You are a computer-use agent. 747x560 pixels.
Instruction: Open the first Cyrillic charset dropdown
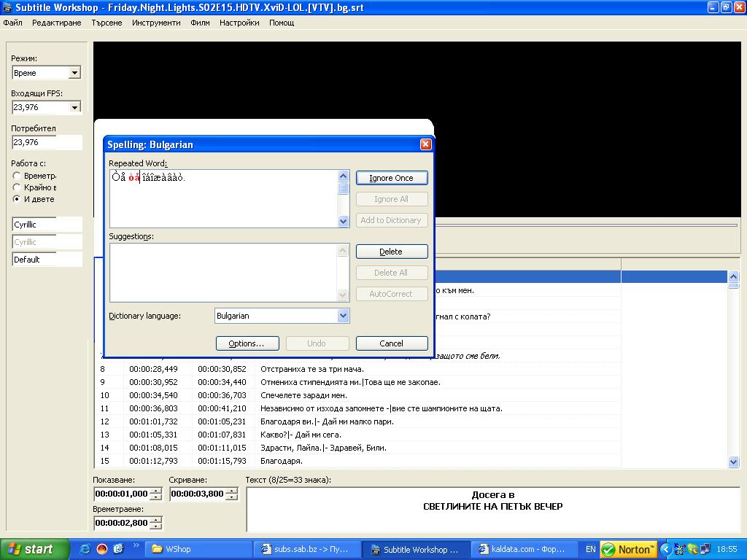pyautogui.click(x=47, y=225)
